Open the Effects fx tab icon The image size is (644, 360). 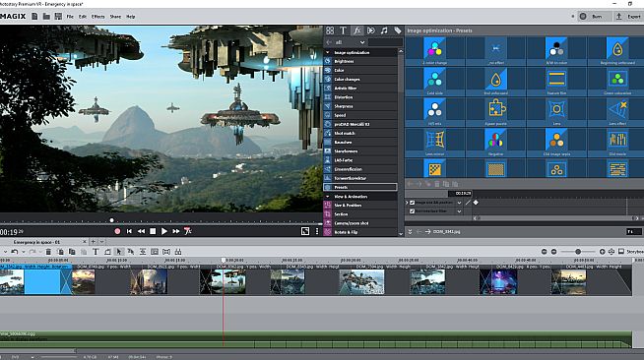[356, 30]
